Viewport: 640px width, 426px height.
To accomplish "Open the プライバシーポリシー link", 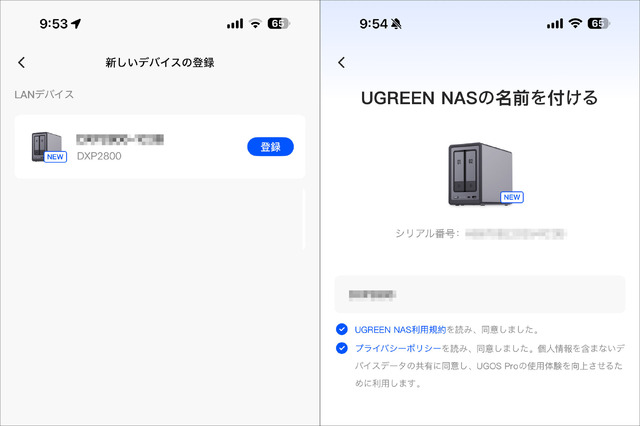I will coord(398,348).
